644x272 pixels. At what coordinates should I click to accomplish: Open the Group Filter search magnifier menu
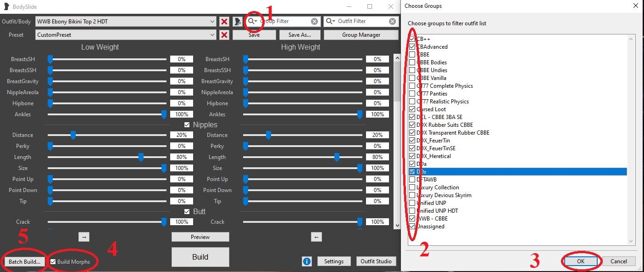click(252, 21)
